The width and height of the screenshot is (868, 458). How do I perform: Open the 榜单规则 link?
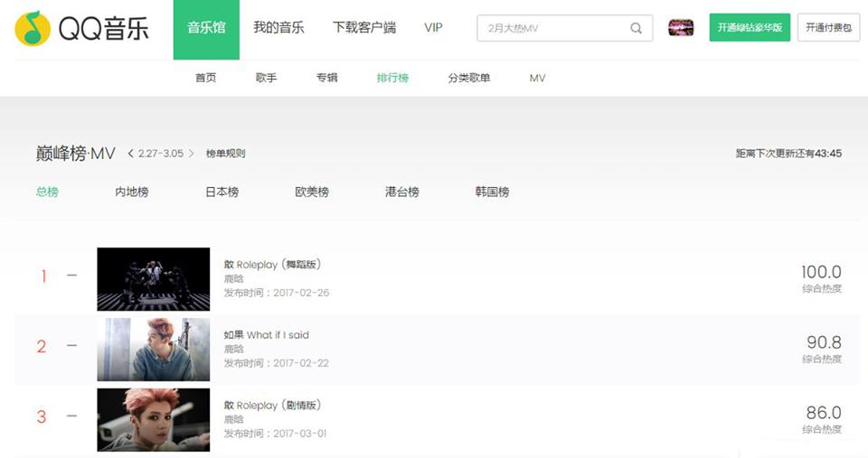(x=225, y=154)
